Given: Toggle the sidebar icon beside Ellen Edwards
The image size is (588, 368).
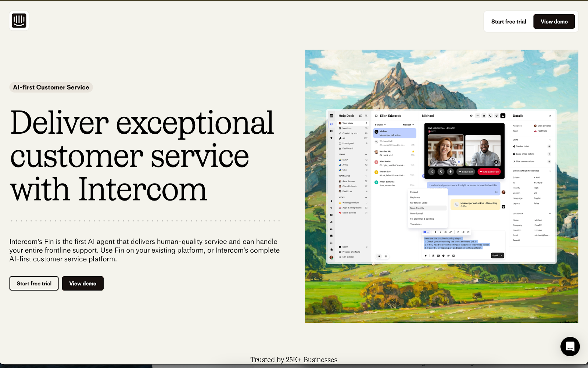Looking at the screenshot, I should 376,116.
